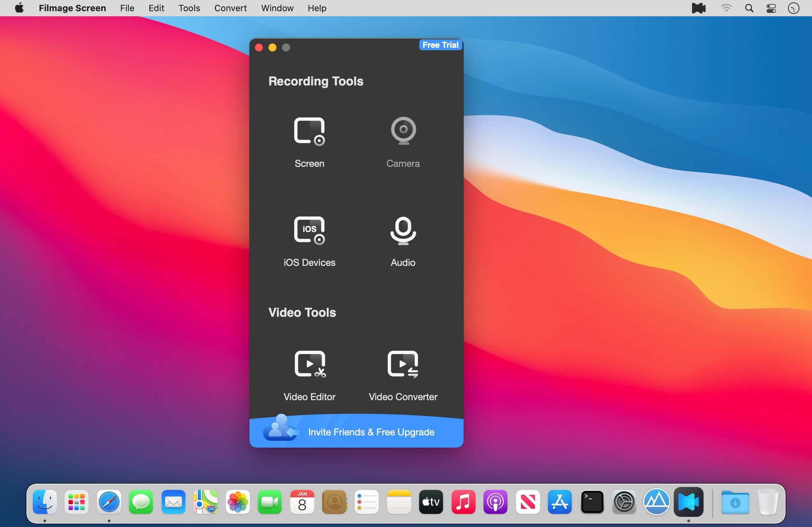Open the Video Converter tool
This screenshot has height=527, width=812.
tap(403, 365)
